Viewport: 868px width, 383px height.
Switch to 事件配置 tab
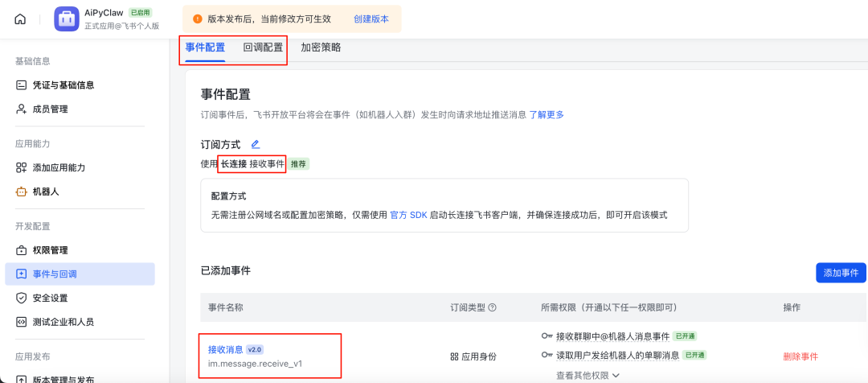pos(206,47)
